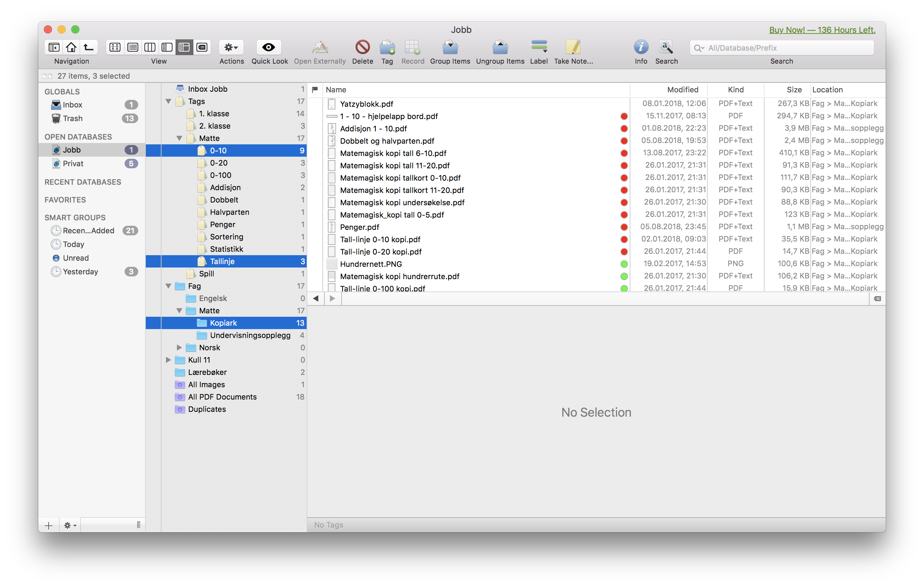Expand the Norsk folder
This screenshot has height=587, width=924.
coord(179,348)
